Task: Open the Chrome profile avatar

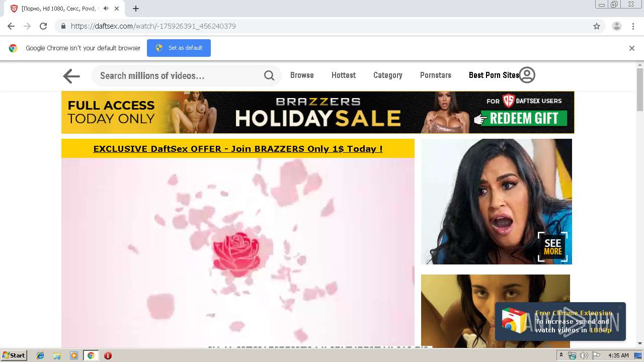Action: click(x=616, y=26)
